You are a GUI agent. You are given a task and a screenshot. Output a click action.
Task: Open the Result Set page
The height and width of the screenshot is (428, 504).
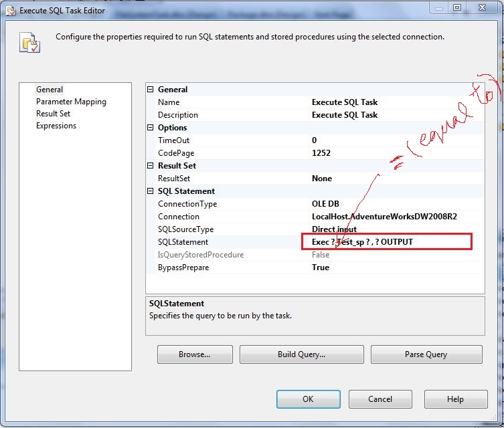[53, 114]
